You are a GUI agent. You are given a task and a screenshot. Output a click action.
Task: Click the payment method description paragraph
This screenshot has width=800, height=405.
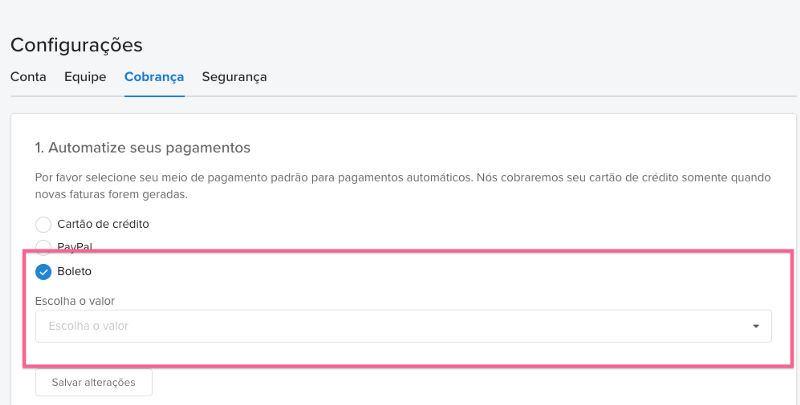403,186
